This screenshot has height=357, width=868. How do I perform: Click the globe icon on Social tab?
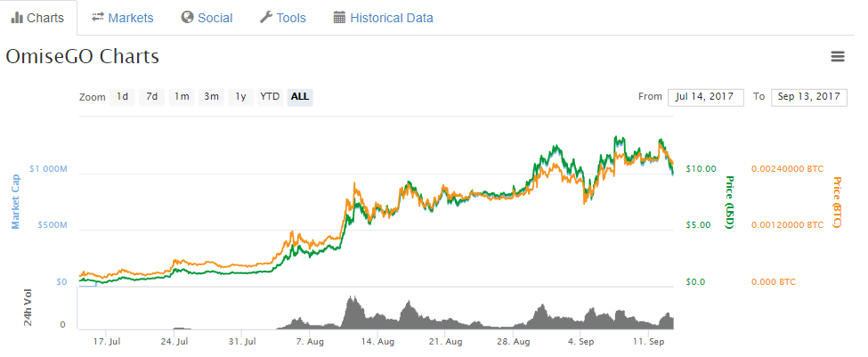[187, 18]
